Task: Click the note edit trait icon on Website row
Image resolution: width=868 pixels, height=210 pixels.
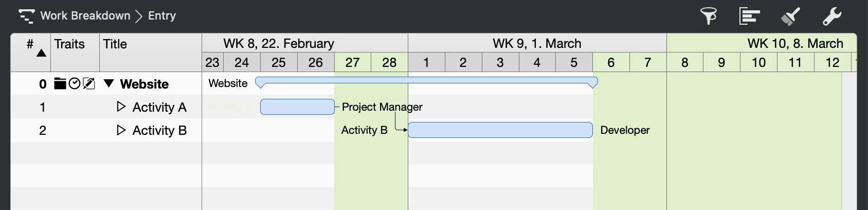Action: 89,83
